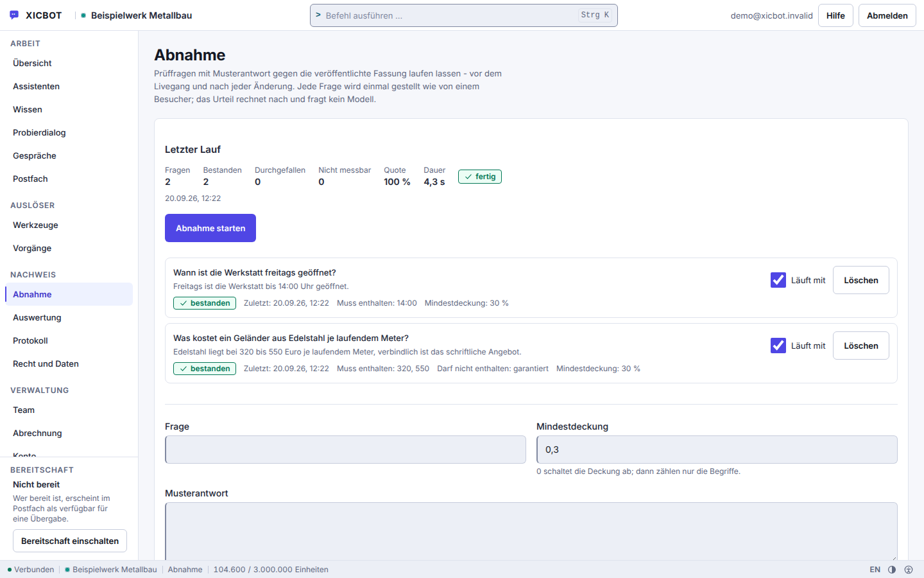The height and width of the screenshot is (578, 924).
Task: Click 'Beispielwerk Metallbau' in the status bar
Action: tap(111, 570)
